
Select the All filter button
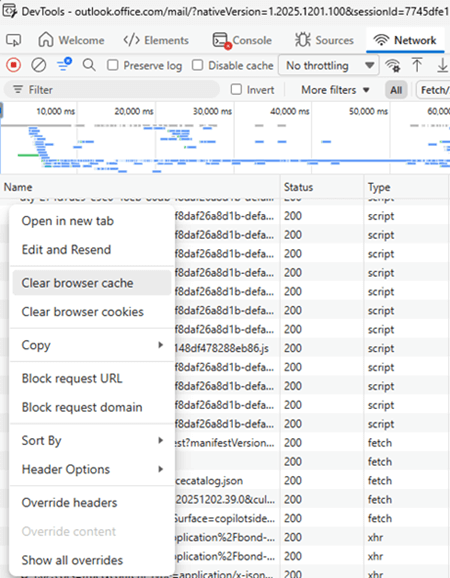point(396,90)
